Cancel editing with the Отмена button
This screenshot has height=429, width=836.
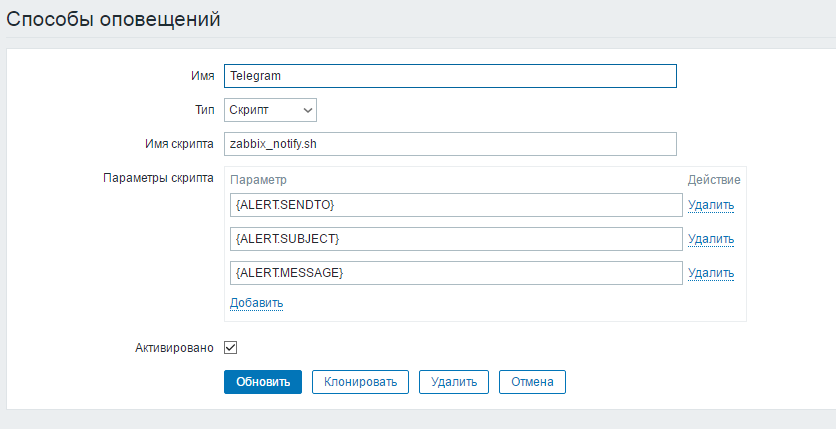(x=532, y=381)
